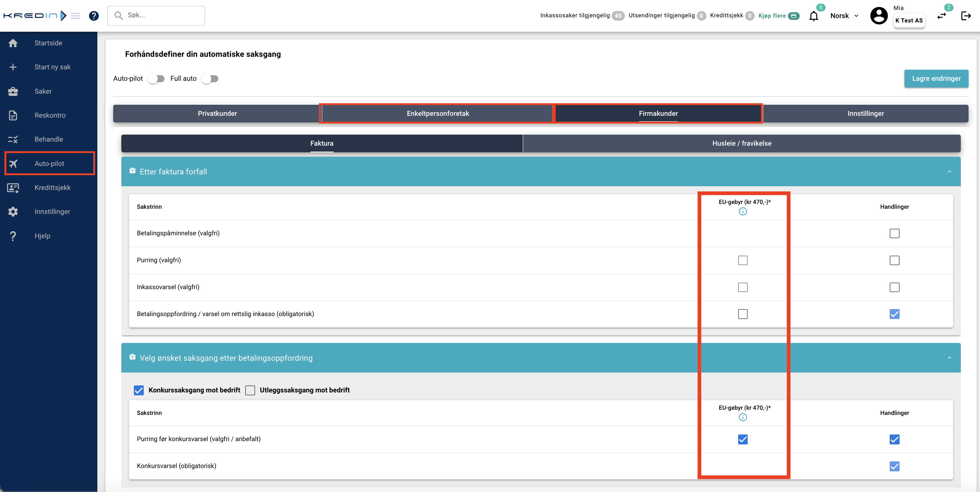Image resolution: width=980 pixels, height=492 pixels.
Task: Click the Reskontro document icon
Action: (13, 115)
